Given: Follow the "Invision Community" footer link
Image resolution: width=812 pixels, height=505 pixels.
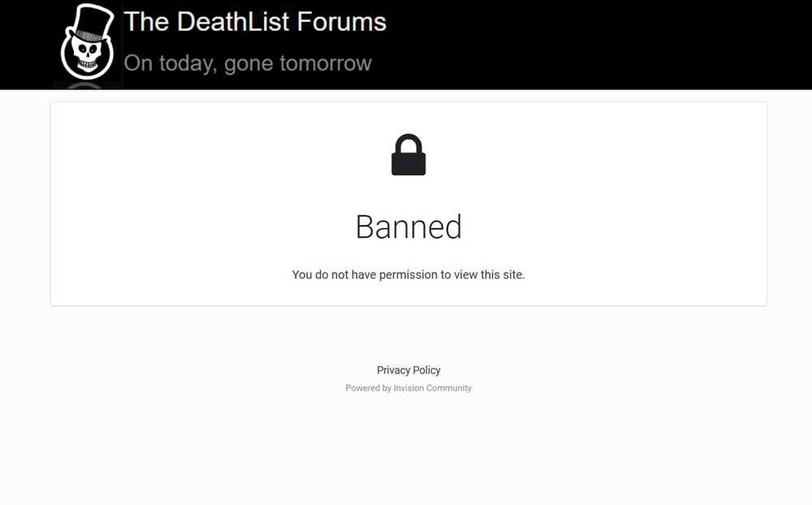Looking at the screenshot, I should click(433, 388).
